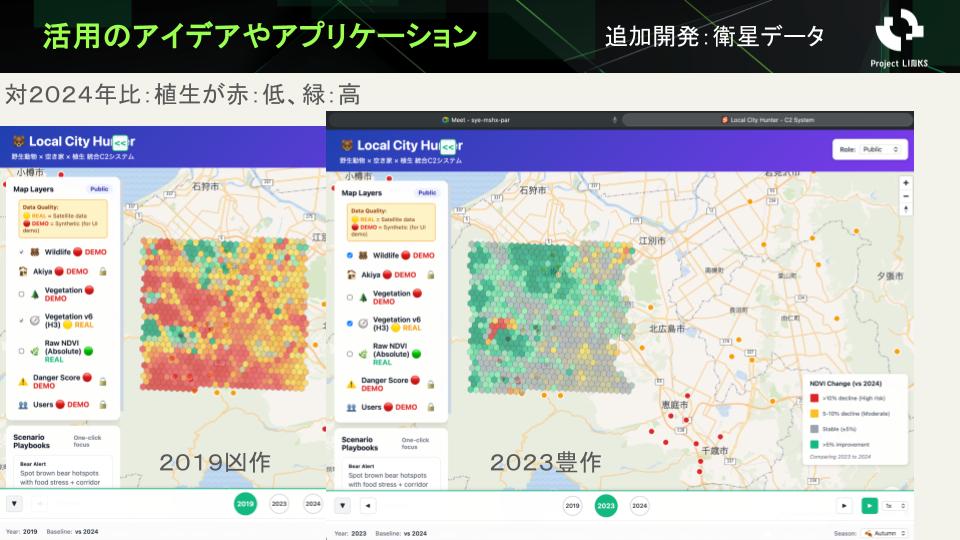Click the Akiya house icon in the 2019 layer list
Viewport: 960px width, 540px height.
(x=23, y=271)
